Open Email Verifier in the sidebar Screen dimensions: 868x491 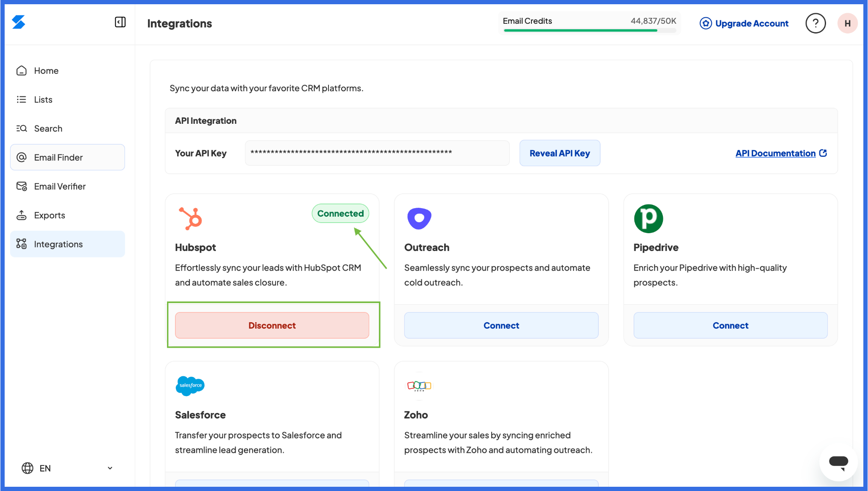click(67, 186)
